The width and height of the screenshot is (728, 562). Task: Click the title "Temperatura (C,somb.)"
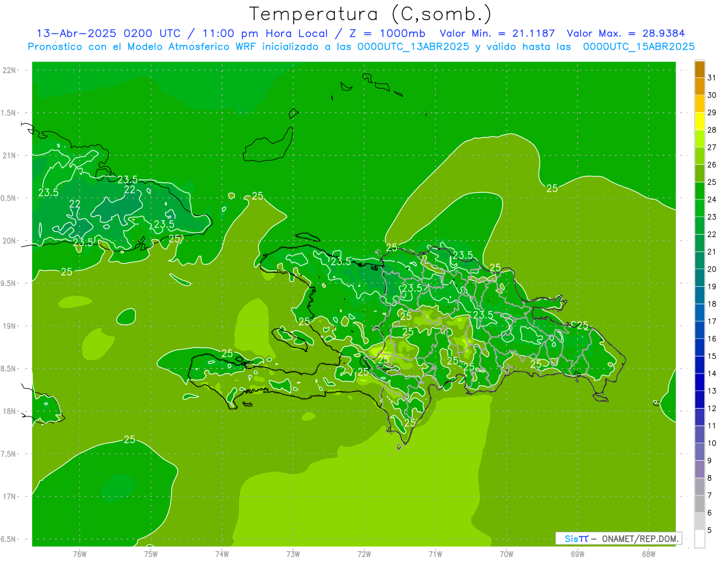370,14
